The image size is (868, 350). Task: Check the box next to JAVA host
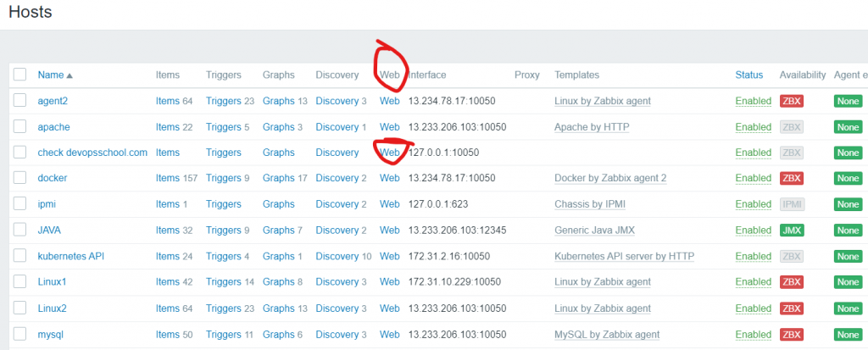(20, 231)
